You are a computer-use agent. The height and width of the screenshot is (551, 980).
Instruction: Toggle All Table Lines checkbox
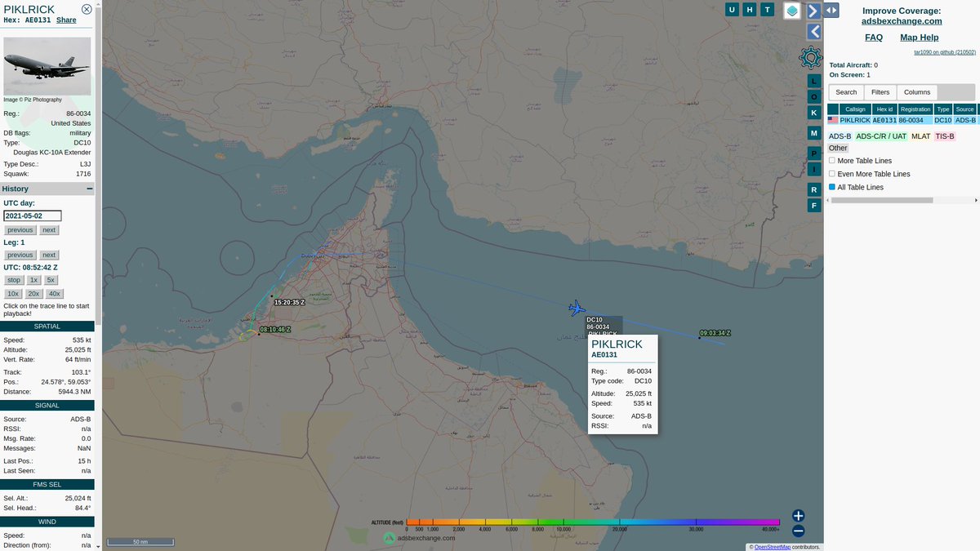832,187
